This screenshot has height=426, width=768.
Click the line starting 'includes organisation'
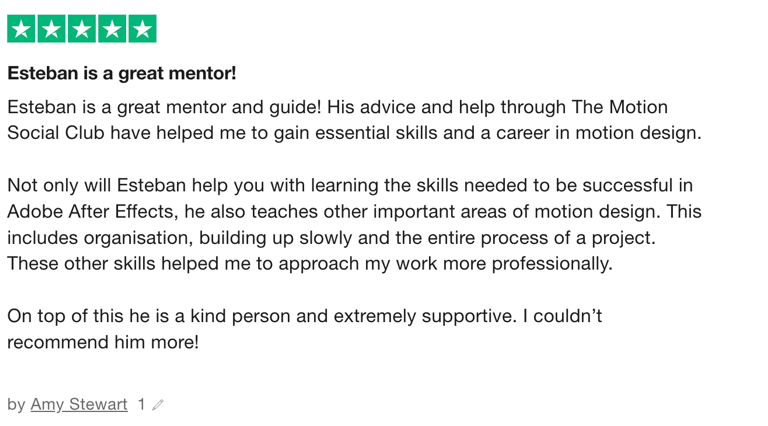[332, 238]
